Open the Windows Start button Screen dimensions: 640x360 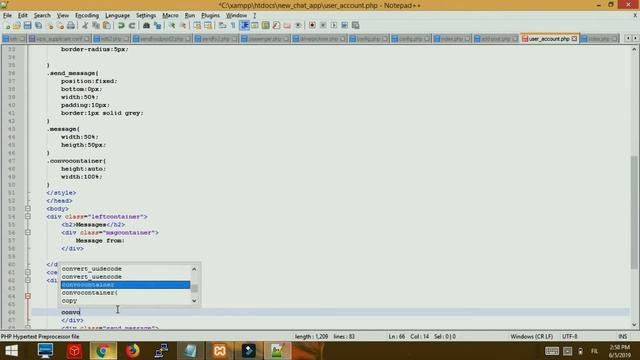click(x=11, y=351)
